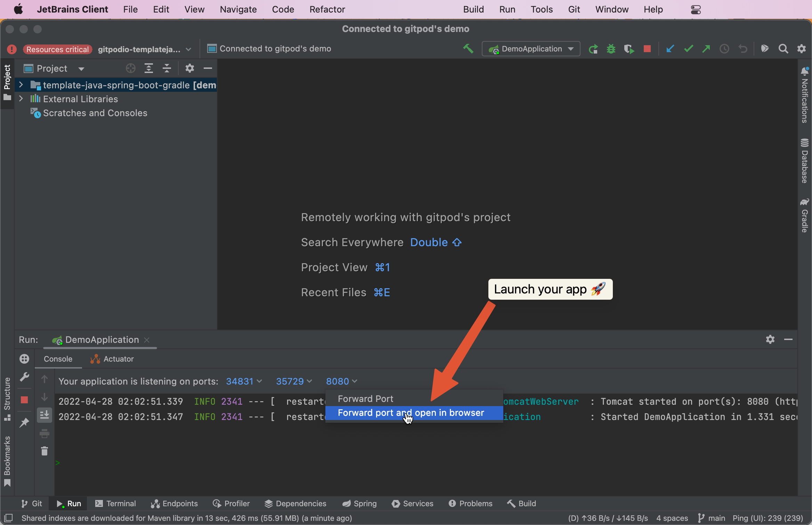Click the Code With Me toolbar icon
Viewport: 812px width, 525px height.
click(x=765, y=49)
